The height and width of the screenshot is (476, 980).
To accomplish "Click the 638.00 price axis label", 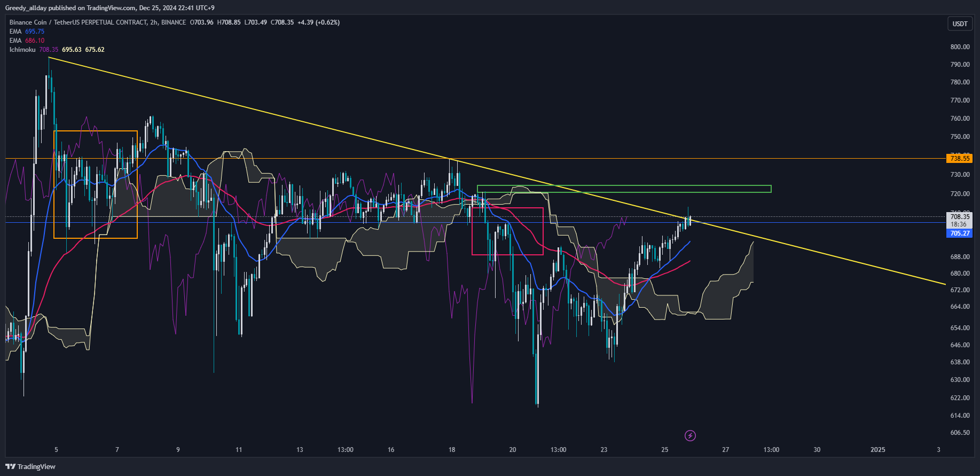I will pyautogui.click(x=960, y=362).
